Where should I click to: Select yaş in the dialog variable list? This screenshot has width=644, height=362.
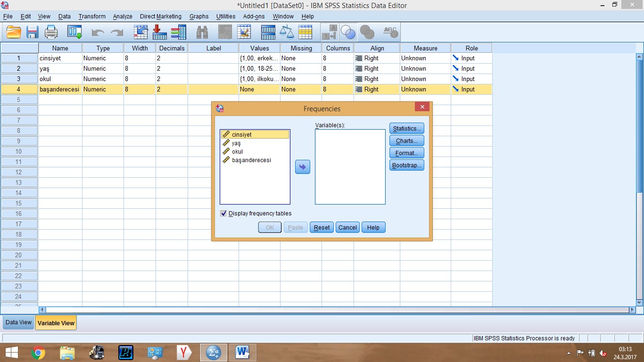tap(255, 143)
